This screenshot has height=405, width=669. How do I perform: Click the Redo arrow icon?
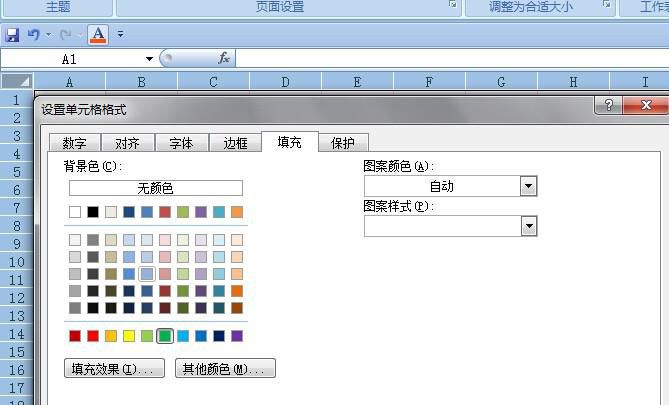click(65, 34)
